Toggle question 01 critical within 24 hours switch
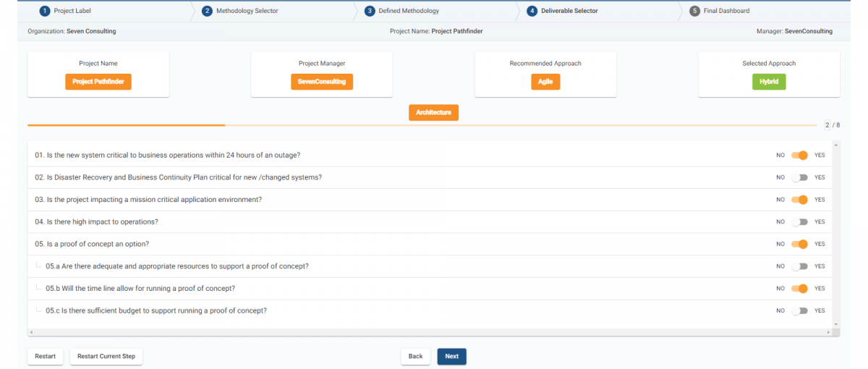Screen dimensions: 868x369 pos(799,155)
